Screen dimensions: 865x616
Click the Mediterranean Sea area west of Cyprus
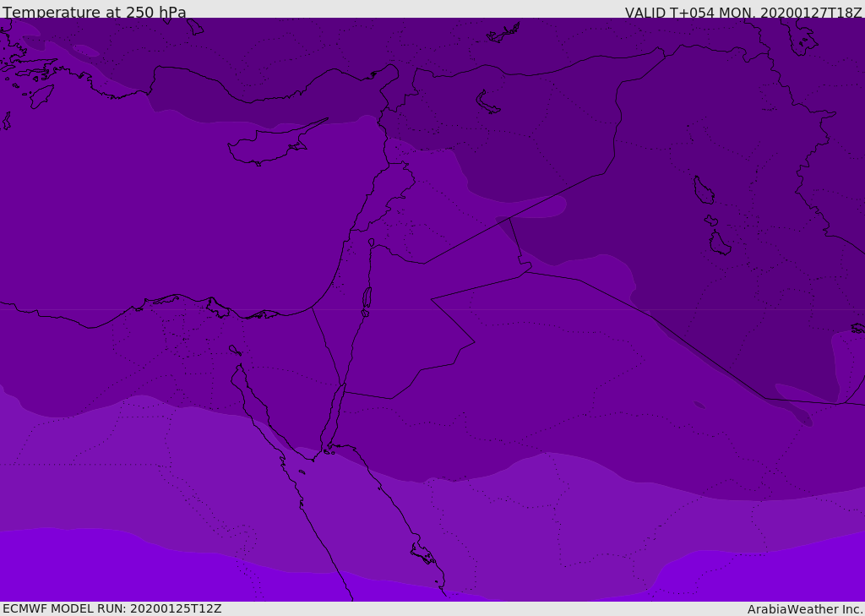(x=138, y=194)
